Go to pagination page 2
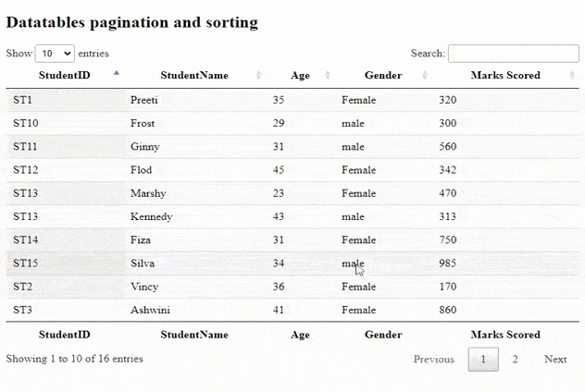 (515, 360)
